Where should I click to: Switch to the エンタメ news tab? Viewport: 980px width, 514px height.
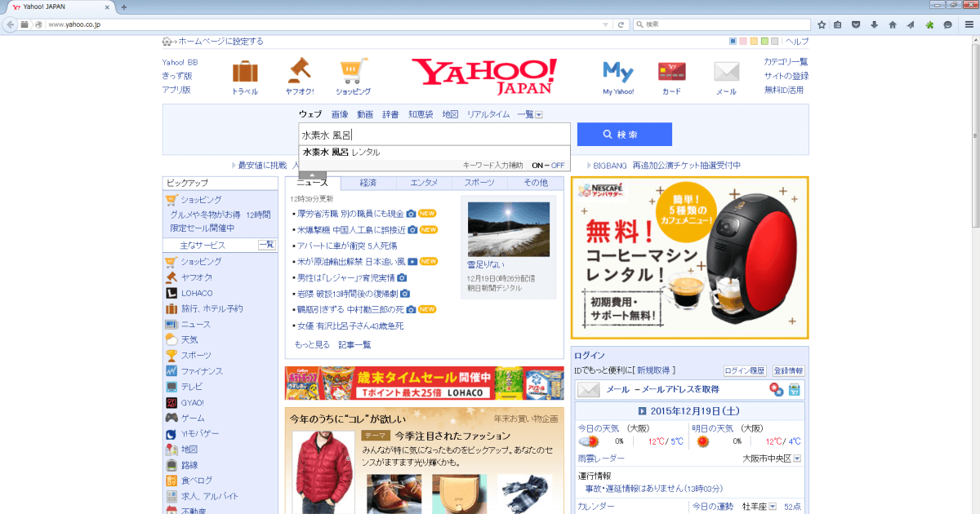coord(424,183)
